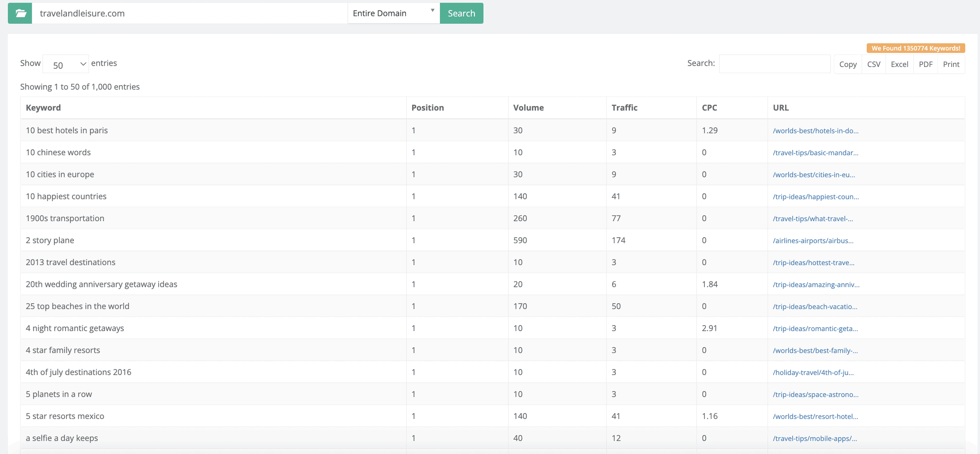This screenshot has width=980, height=454.
Task: Click the CSV export button
Action: [874, 64]
